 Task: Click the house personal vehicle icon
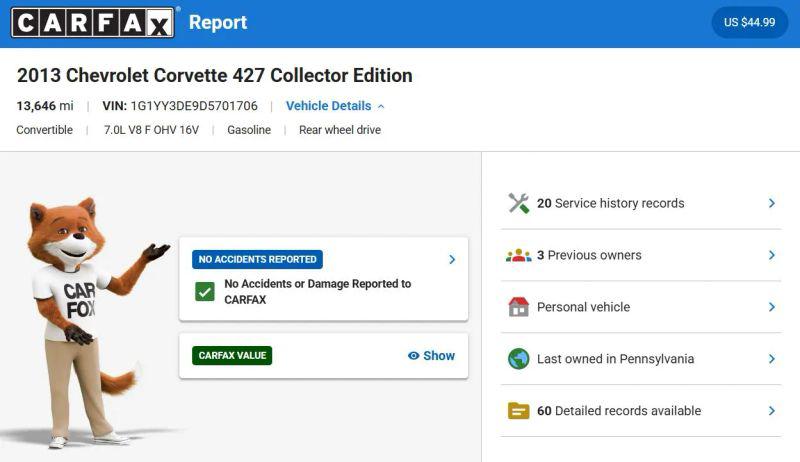pos(518,307)
